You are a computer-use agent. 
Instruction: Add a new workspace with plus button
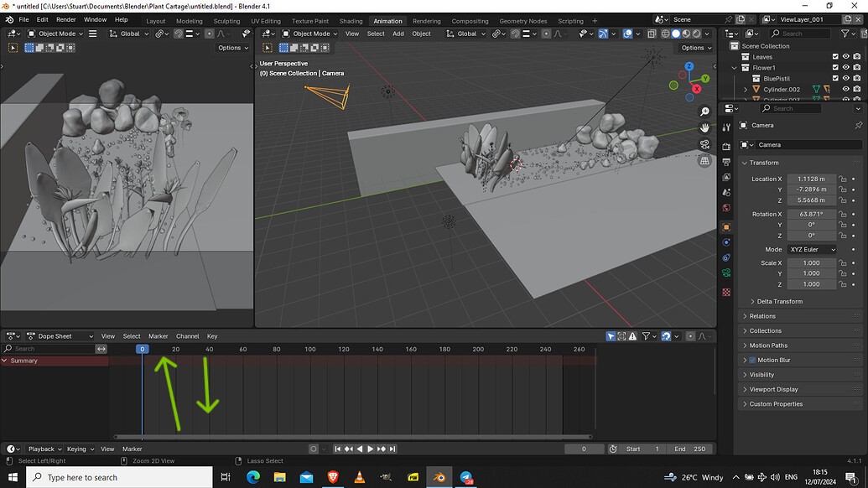pos(595,21)
